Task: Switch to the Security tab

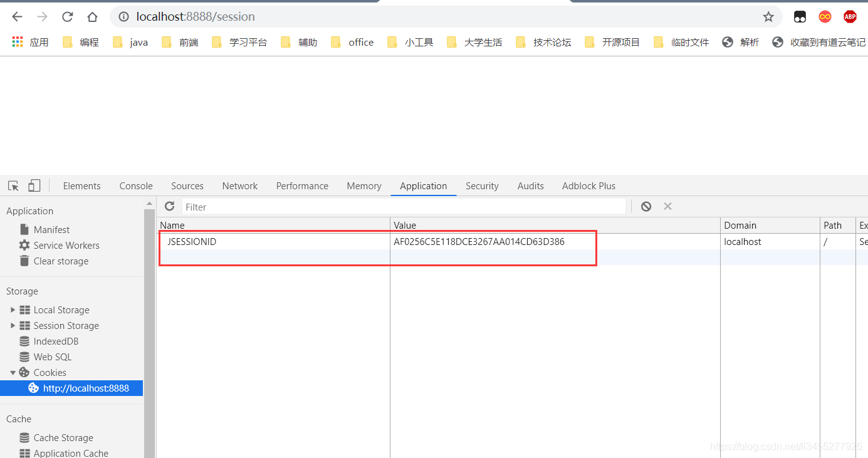Action: click(482, 186)
